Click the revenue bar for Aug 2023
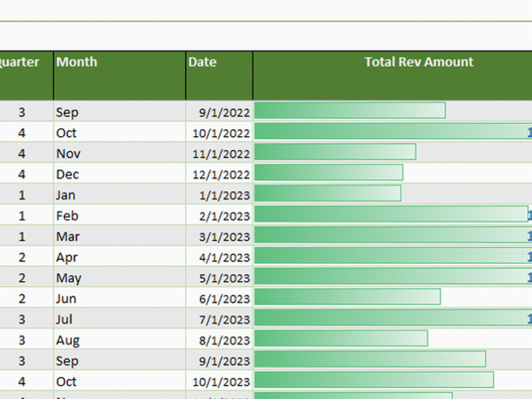 [x=340, y=340]
